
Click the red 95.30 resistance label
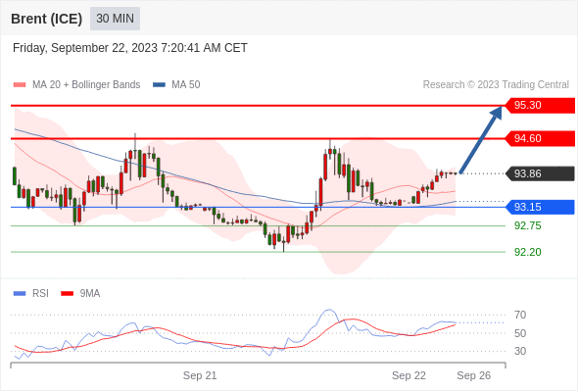[x=540, y=105]
